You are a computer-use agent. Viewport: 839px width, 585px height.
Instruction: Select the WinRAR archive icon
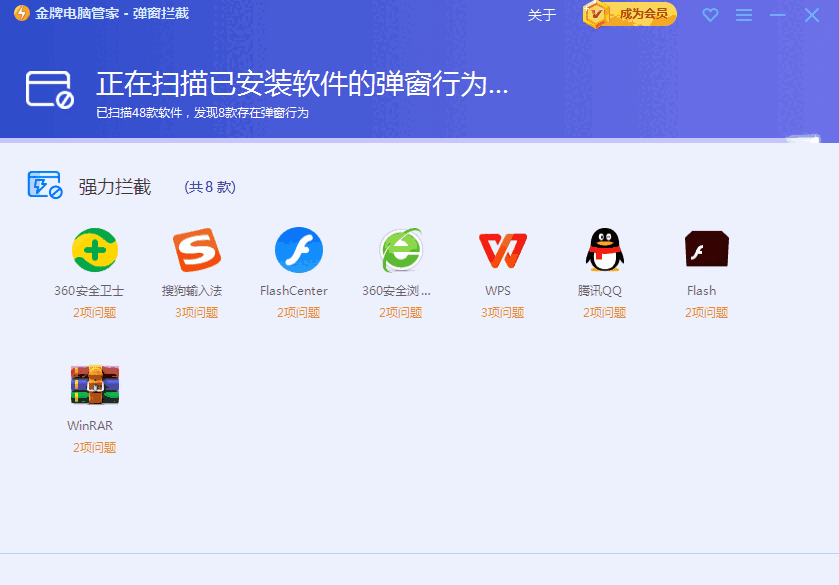(x=95, y=384)
